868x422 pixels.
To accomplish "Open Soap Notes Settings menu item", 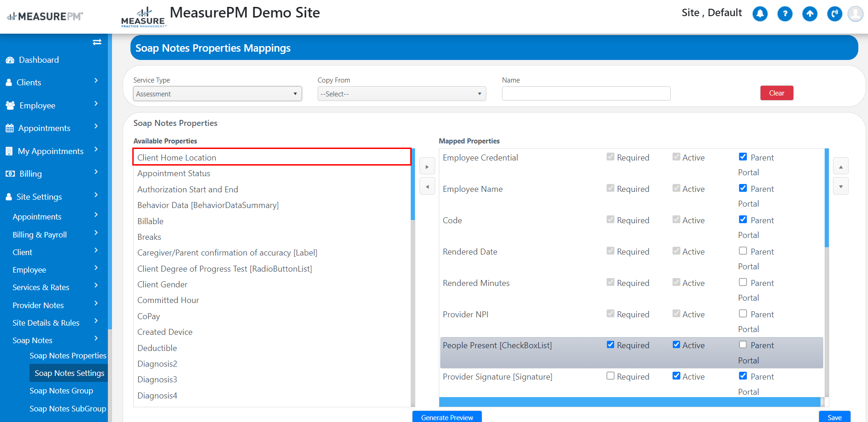I will click(69, 373).
